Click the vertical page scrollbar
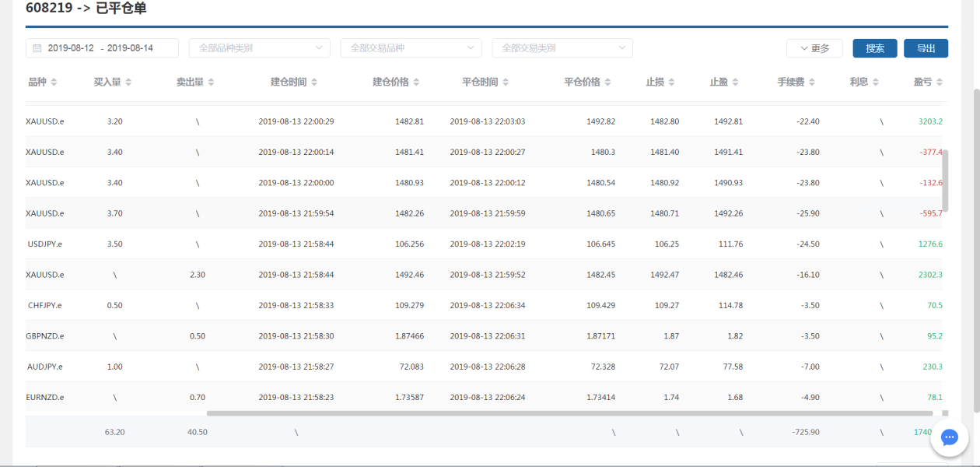Viewport: 980px width, 467px height. tap(976, 233)
